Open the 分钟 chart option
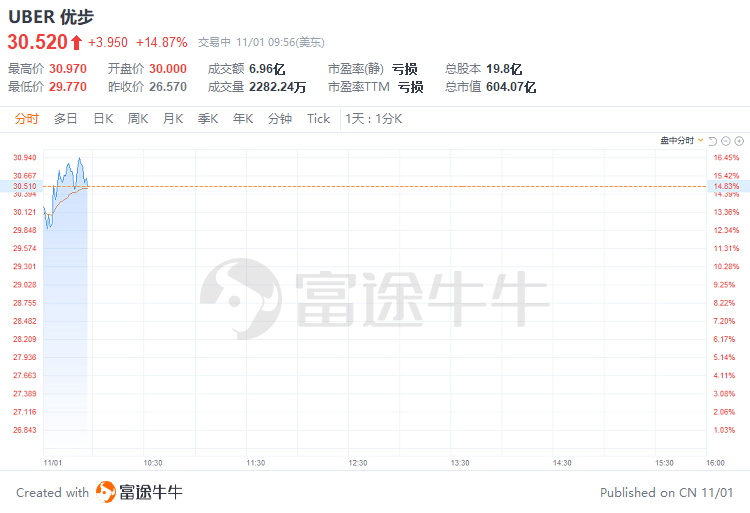The width and height of the screenshot is (750, 513). 280,119
